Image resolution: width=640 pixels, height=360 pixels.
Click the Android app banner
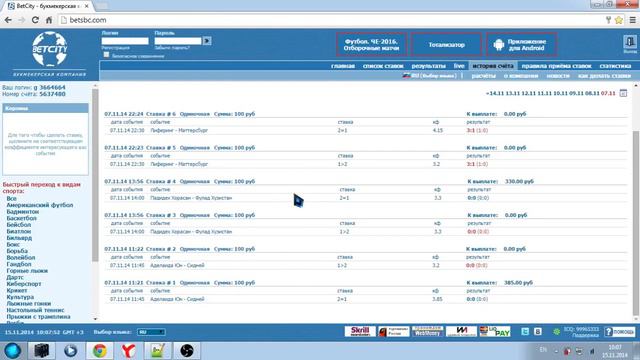tap(522, 44)
